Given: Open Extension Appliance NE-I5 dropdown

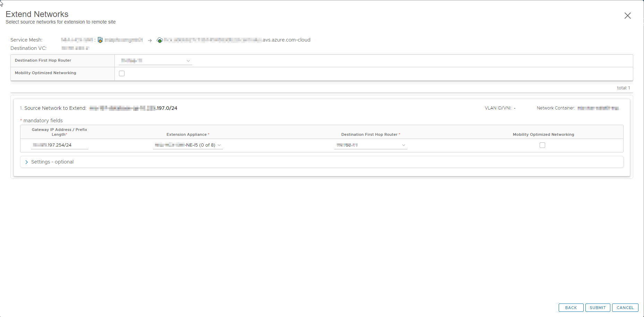Looking at the screenshot, I should [x=188, y=145].
